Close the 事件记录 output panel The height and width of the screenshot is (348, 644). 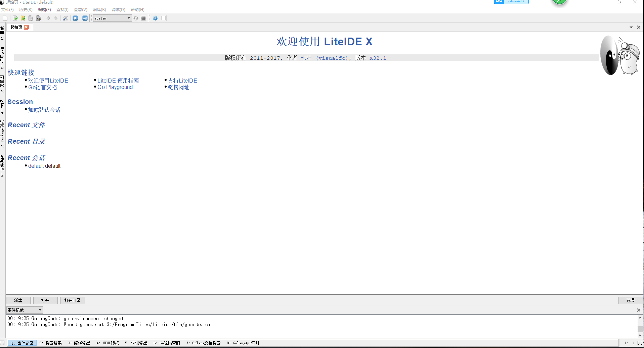coord(639,310)
